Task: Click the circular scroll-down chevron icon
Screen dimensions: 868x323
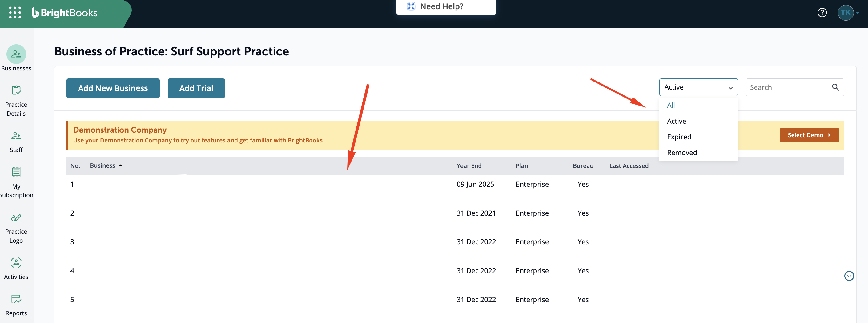Action: point(849,276)
